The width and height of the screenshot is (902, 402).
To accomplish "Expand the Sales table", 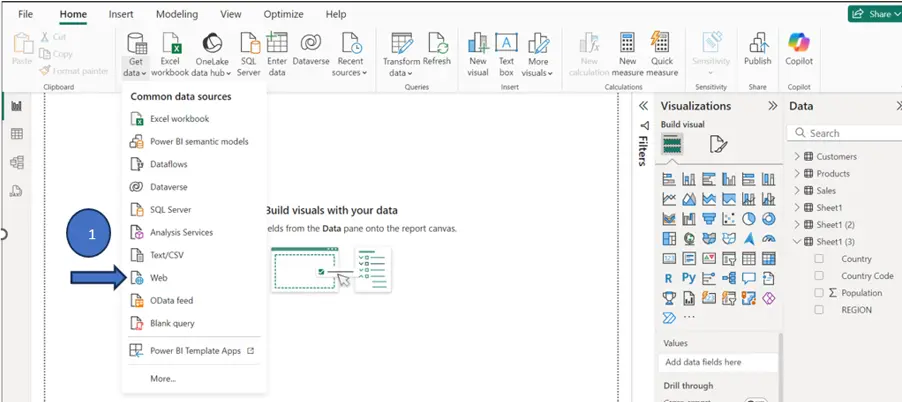I will point(797,190).
